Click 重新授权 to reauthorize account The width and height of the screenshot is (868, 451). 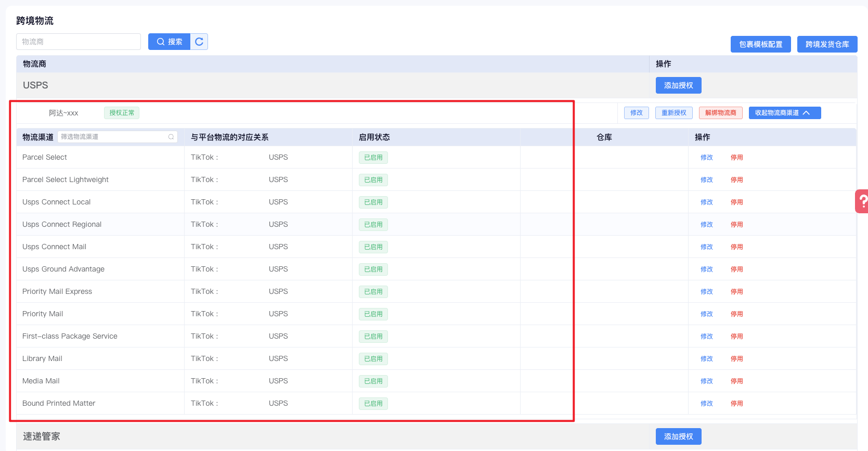[x=673, y=113]
